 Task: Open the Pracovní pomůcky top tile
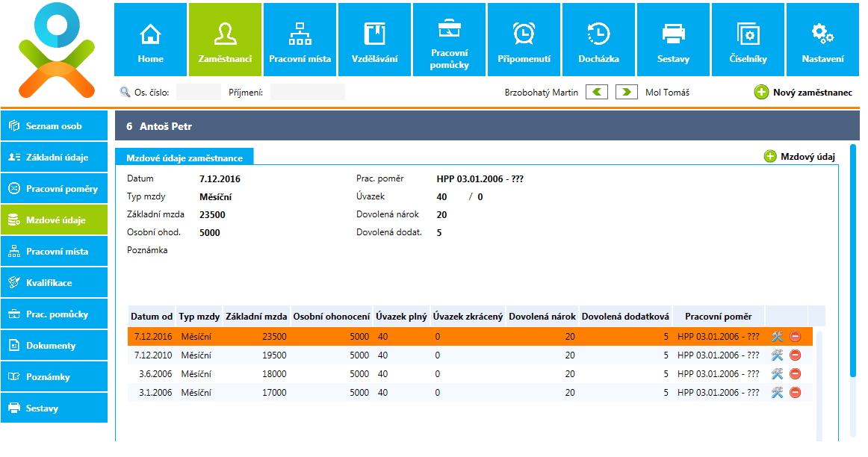point(450,40)
